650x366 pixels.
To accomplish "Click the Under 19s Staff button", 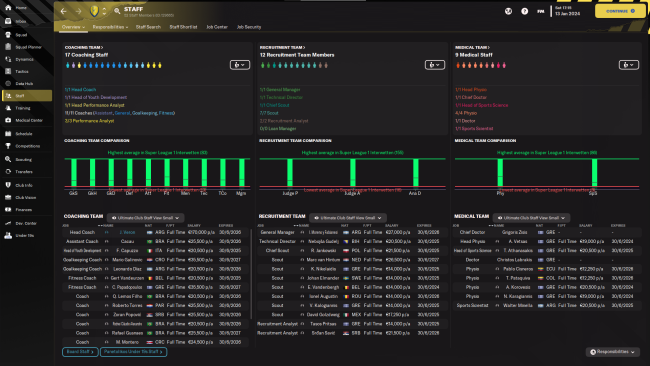I will pos(133,352).
